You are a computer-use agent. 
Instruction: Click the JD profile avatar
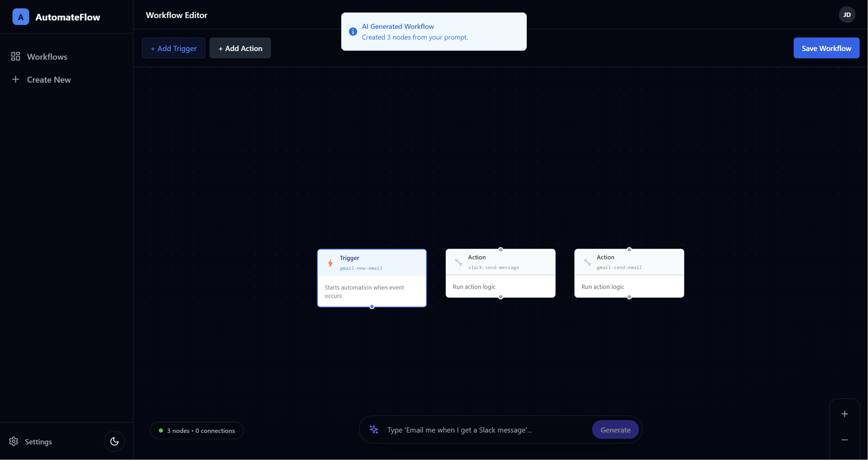847,14
